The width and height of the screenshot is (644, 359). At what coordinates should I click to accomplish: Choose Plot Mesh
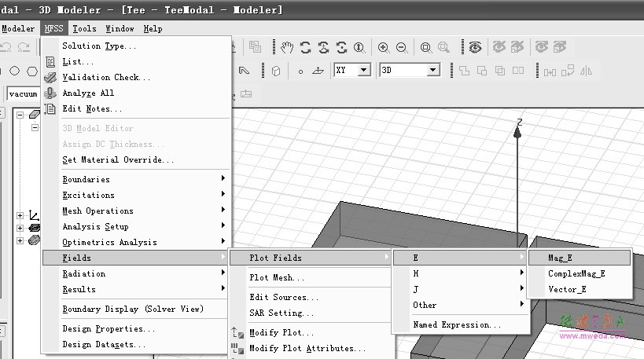(310, 278)
